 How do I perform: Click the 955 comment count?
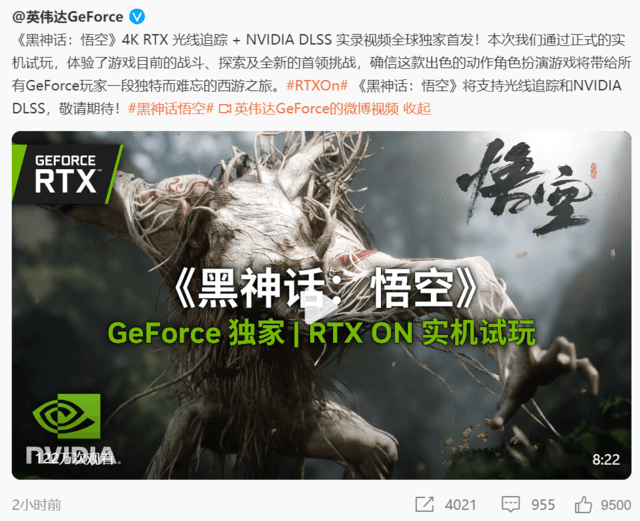tap(543, 505)
